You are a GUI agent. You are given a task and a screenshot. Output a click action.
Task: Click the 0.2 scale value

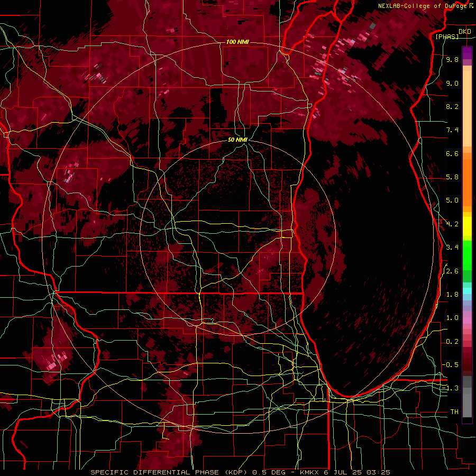click(452, 342)
